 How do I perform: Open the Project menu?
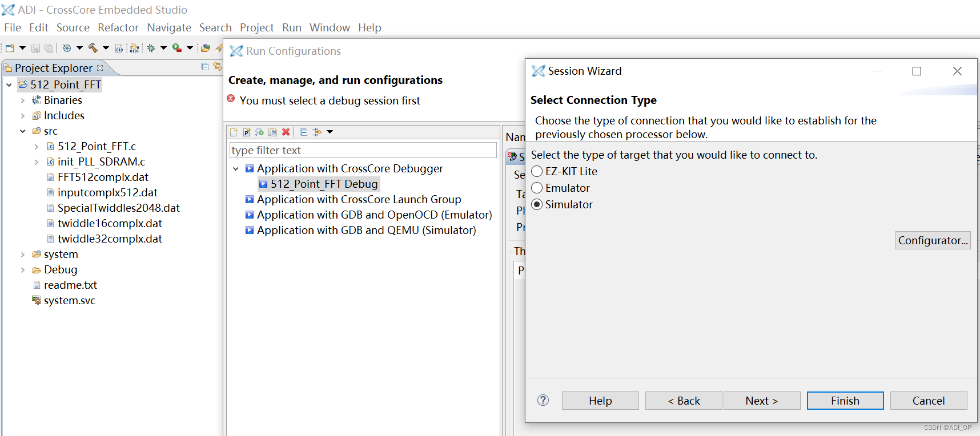click(257, 27)
